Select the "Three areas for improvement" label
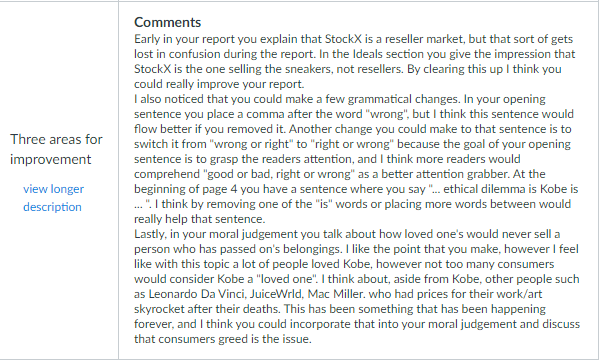This screenshot has width=600, height=363. [x=56, y=149]
